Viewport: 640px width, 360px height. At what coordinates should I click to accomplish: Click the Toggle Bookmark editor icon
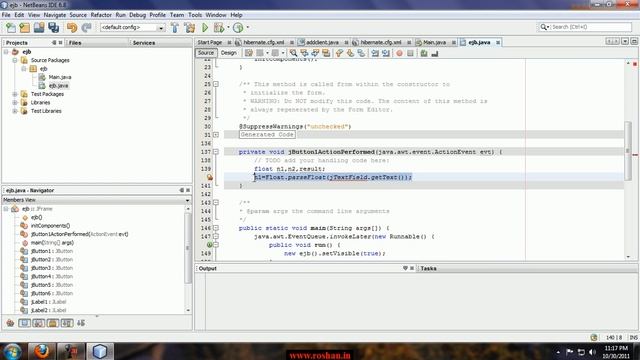[361, 53]
